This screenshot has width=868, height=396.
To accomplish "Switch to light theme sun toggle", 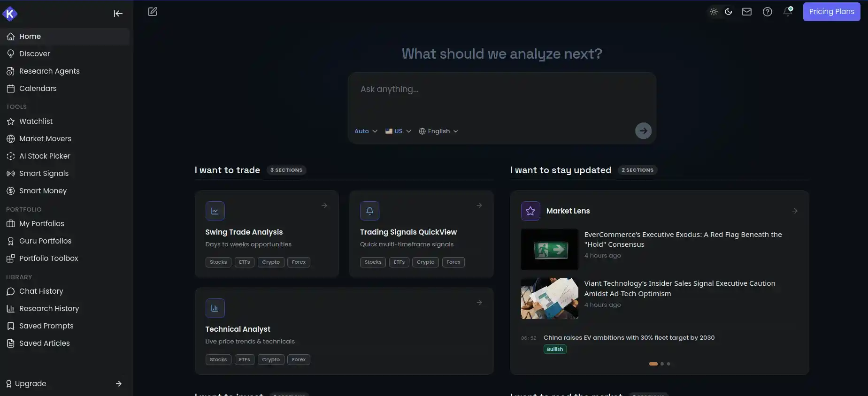I will tap(714, 12).
